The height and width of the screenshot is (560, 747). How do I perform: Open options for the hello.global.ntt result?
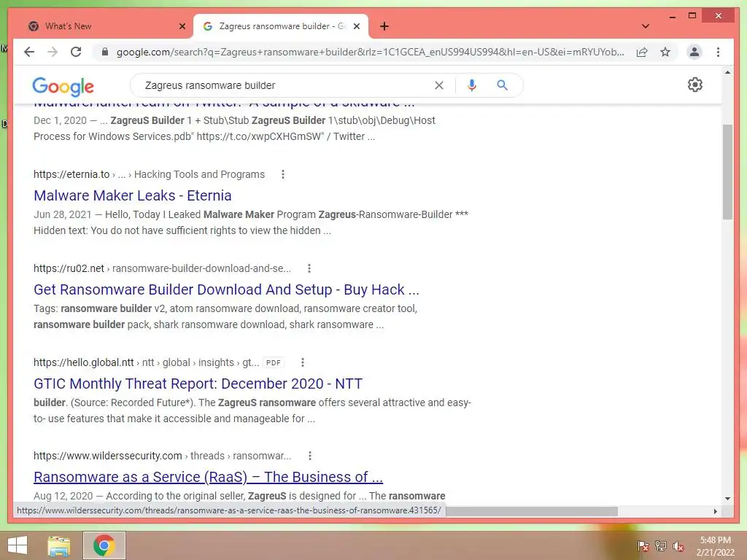[x=303, y=362]
